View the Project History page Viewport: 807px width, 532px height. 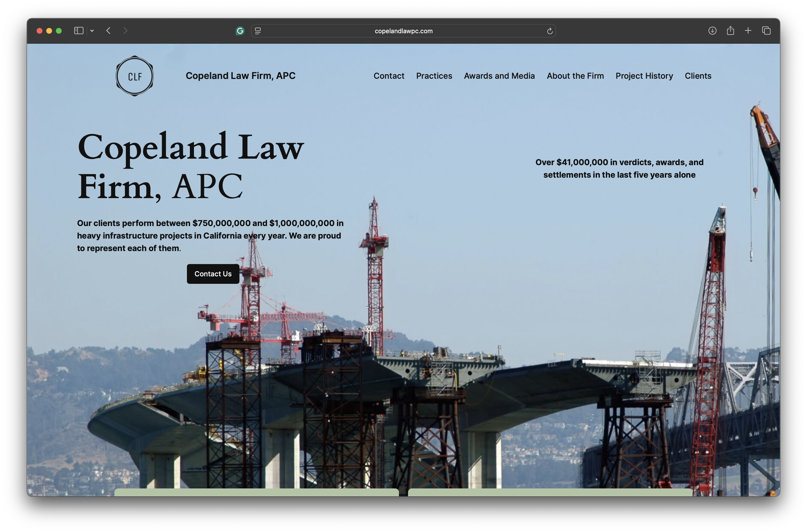(x=644, y=76)
